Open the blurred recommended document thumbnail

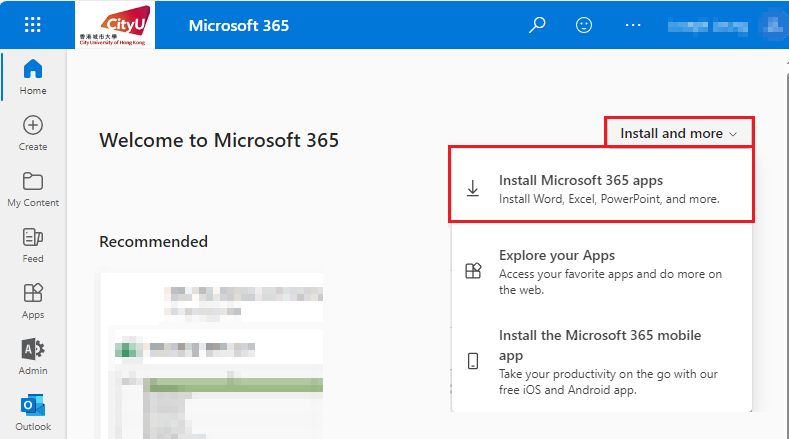(211, 355)
